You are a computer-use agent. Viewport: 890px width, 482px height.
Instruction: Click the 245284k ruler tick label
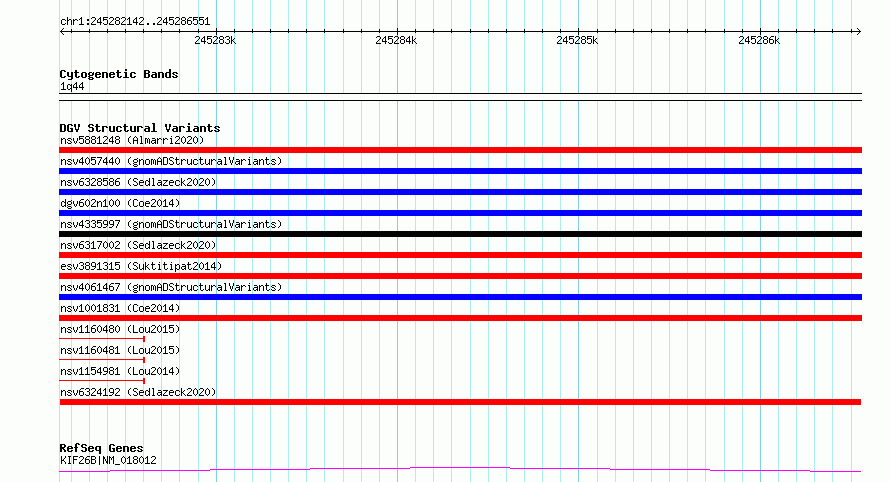tap(396, 40)
